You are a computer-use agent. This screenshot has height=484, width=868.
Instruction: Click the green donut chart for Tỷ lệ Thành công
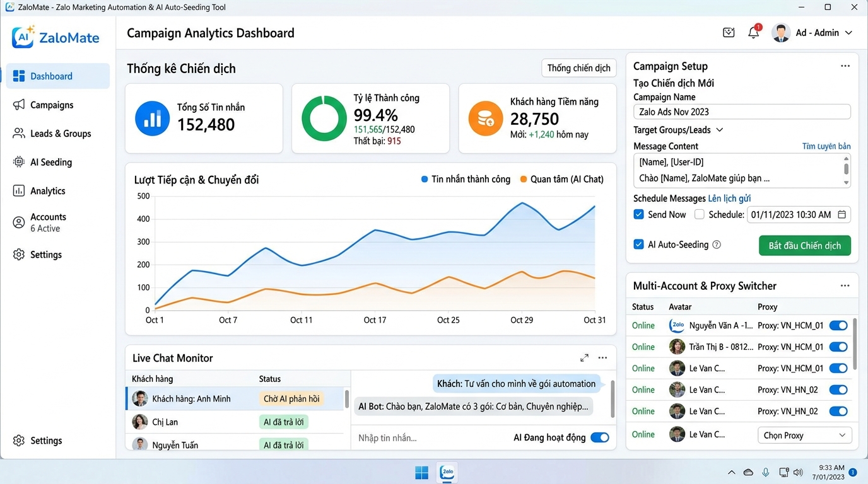(324, 118)
